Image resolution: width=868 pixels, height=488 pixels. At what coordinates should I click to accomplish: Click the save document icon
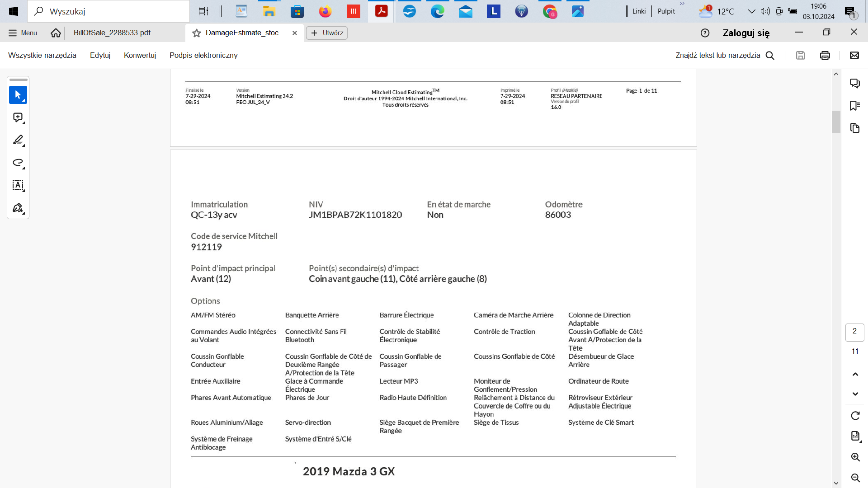800,55
